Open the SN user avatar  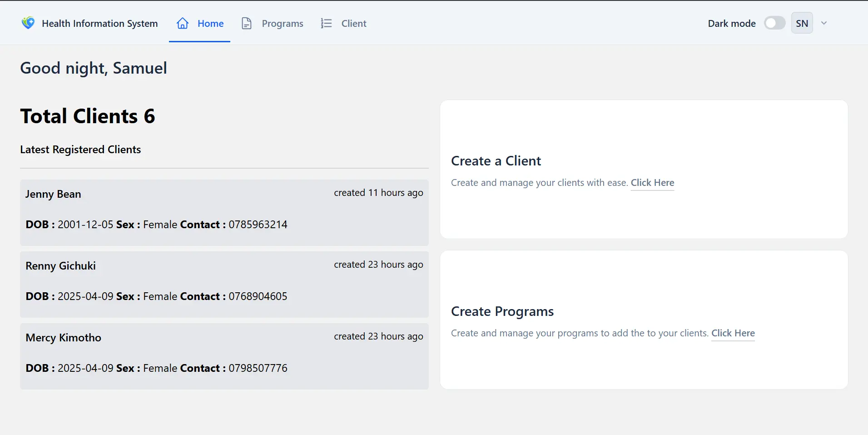click(x=802, y=23)
